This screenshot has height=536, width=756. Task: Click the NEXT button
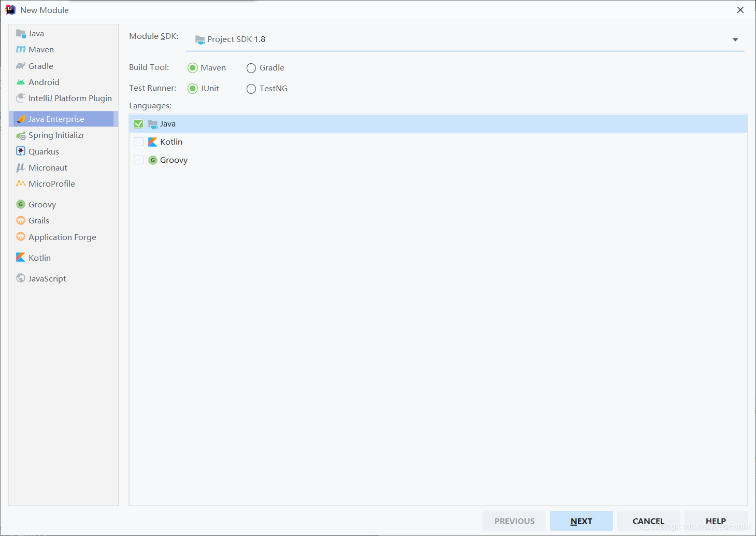[581, 521]
